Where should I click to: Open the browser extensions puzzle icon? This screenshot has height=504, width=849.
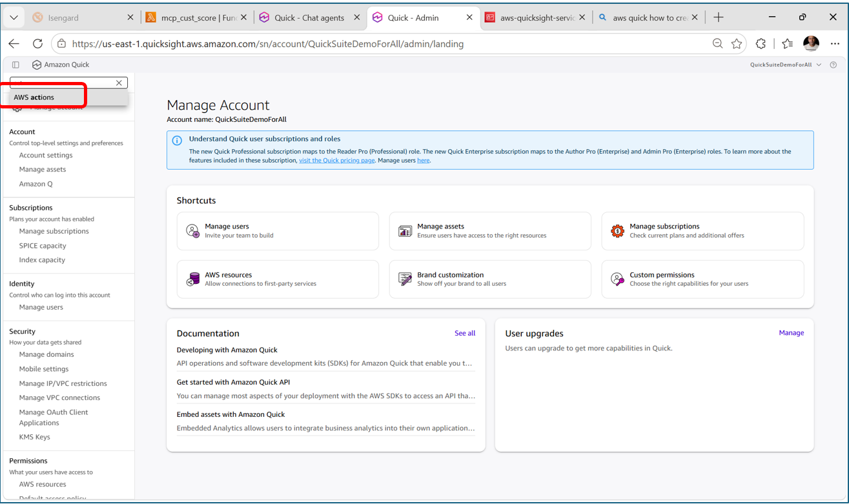tap(761, 44)
